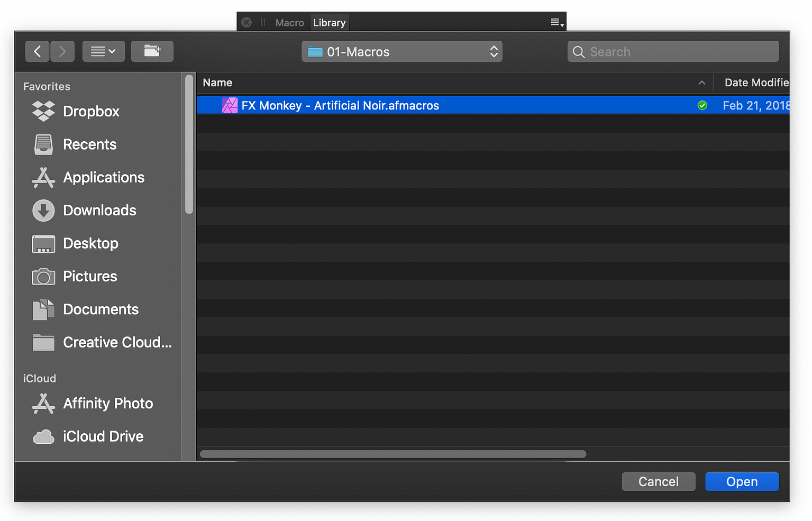Click the iCloud section heading
Screen dimensions: 812x521
(x=40, y=378)
